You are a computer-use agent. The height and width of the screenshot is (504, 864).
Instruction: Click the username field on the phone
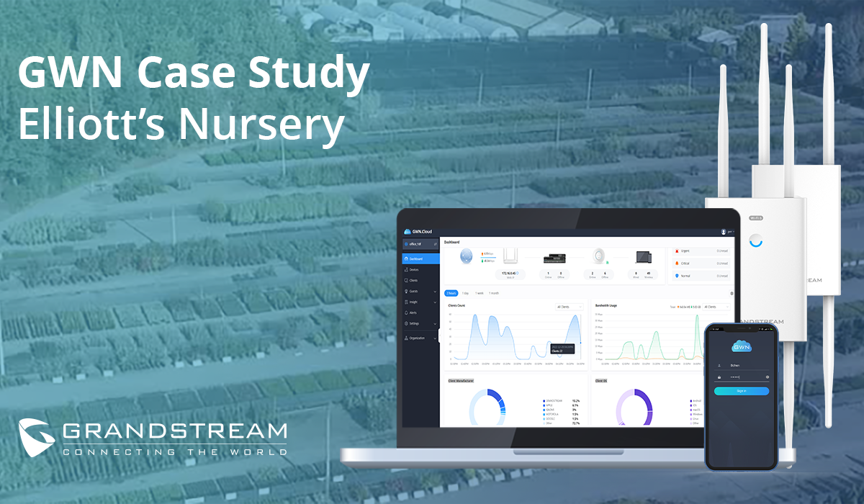coord(742,365)
